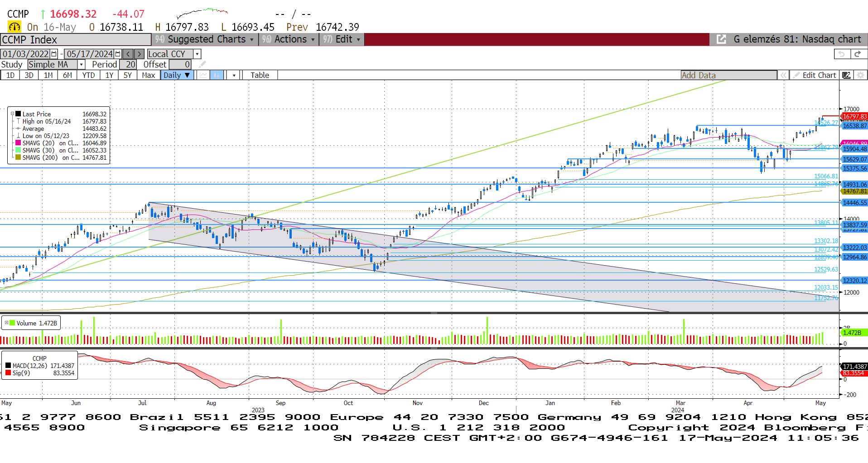The image size is (868, 463).
Task: Open the pop-out window icon beside G elemzés
Action: (x=721, y=39)
